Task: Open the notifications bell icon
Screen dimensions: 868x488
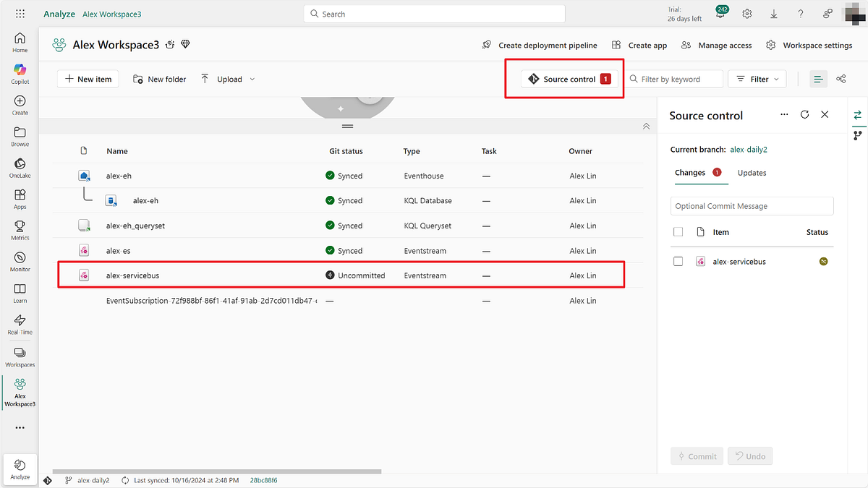Action: (x=722, y=12)
